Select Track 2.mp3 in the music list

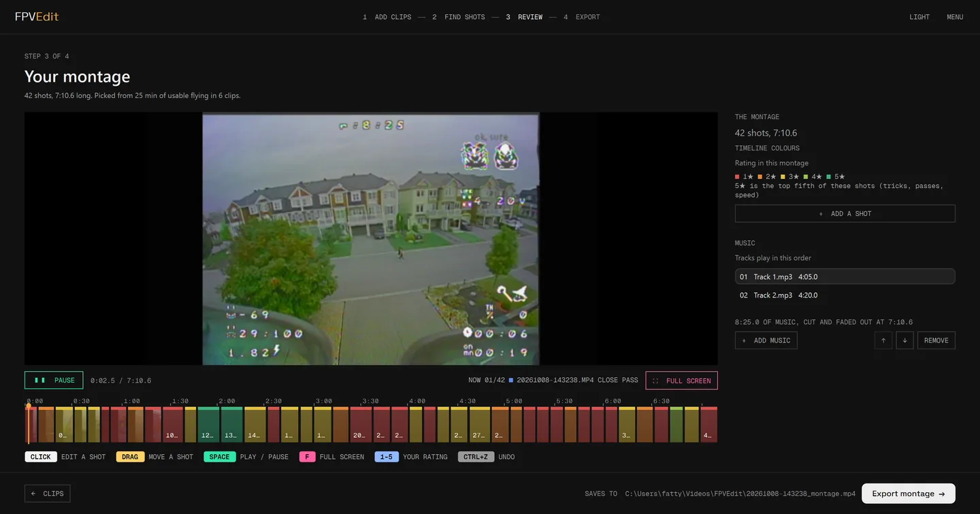point(845,295)
